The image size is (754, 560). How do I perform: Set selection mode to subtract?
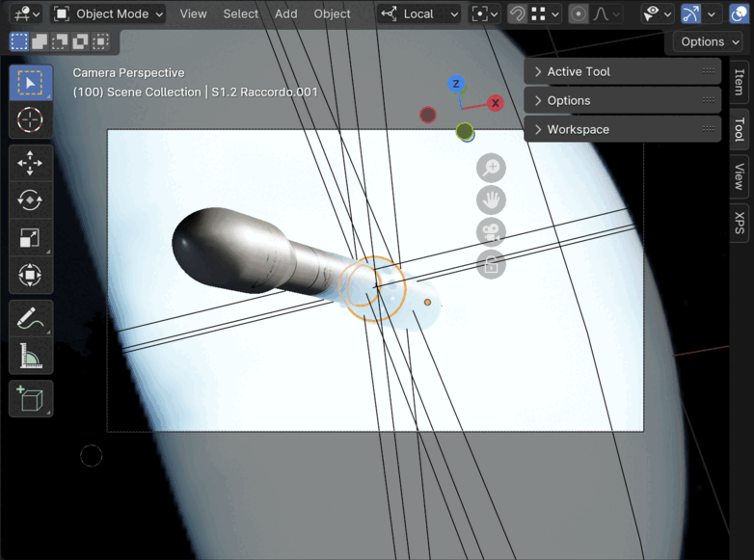click(60, 41)
